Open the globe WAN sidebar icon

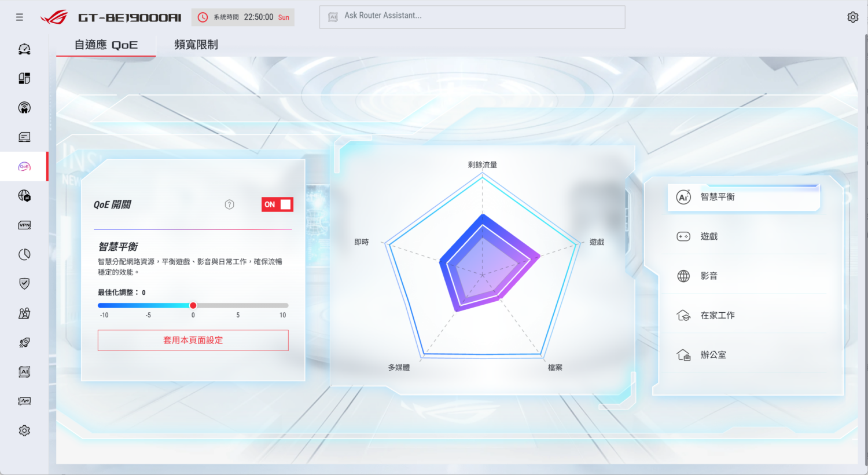tap(24, 196)
